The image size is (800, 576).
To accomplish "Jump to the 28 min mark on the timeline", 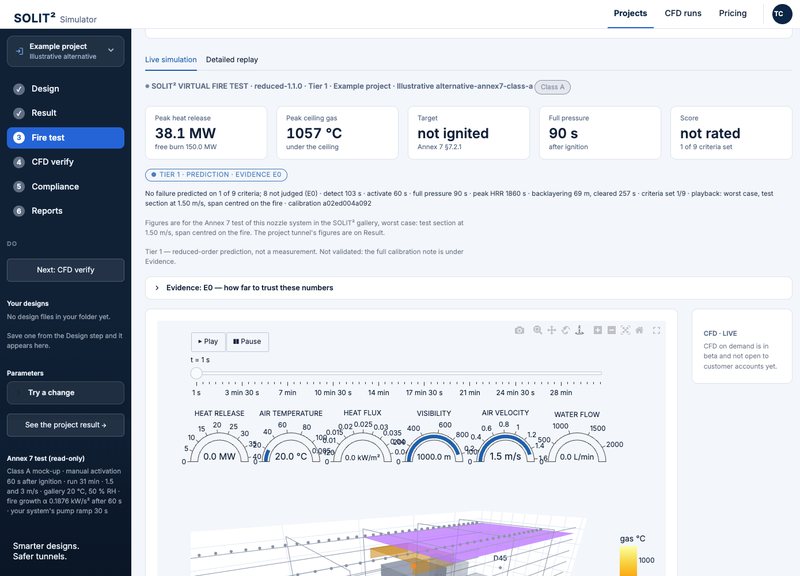I will [561, 393].
